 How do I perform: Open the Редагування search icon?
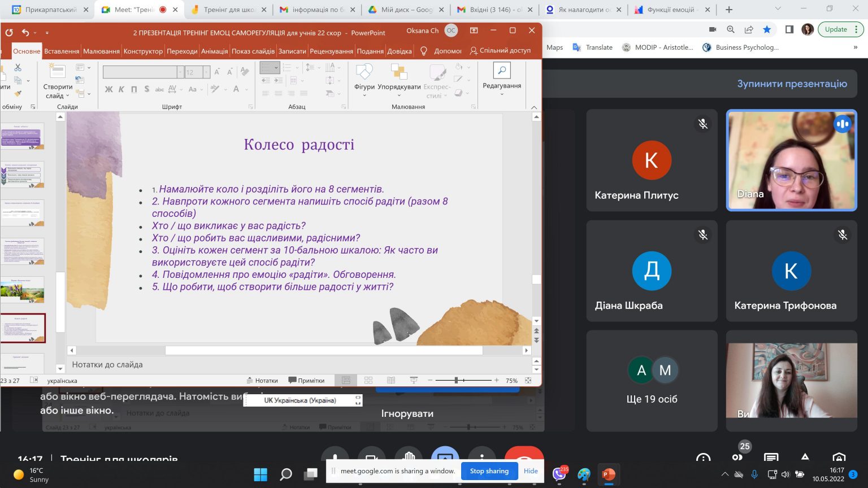[x=501, y=71]
